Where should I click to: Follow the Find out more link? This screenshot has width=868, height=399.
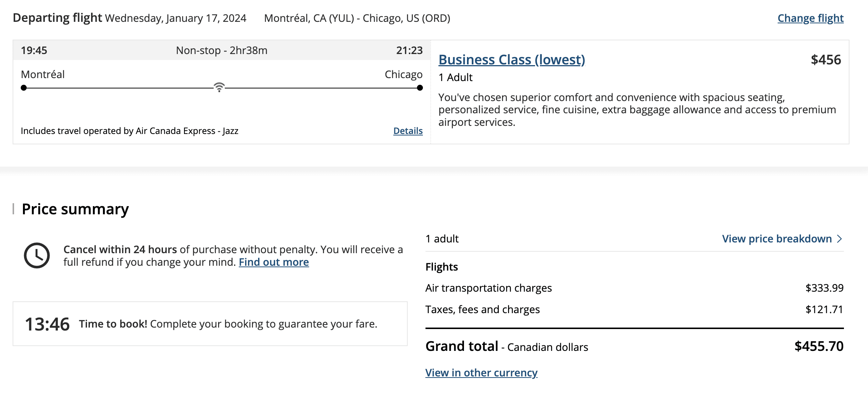point(274,262)
